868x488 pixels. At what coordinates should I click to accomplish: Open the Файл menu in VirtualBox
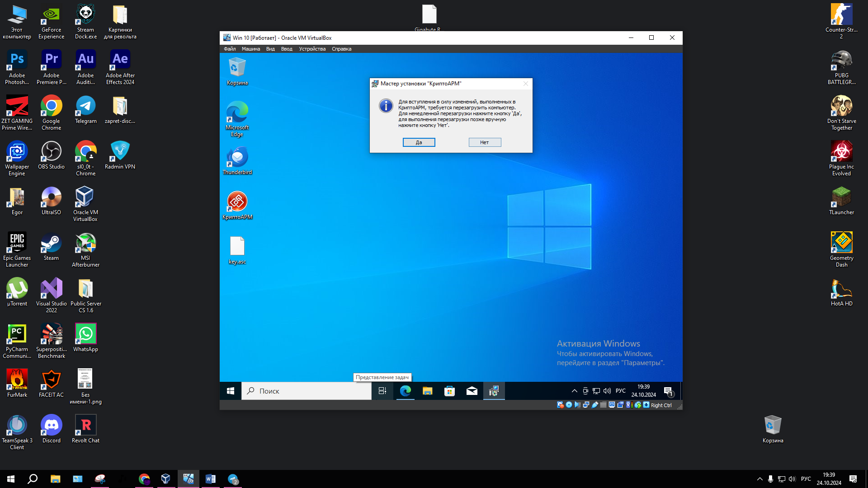click(x=230, y=49)
